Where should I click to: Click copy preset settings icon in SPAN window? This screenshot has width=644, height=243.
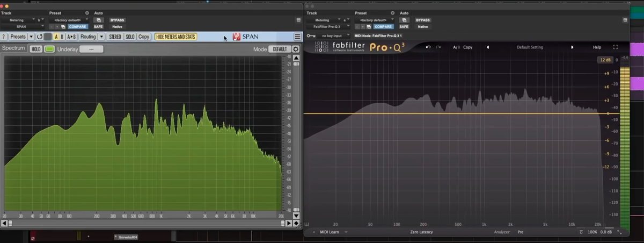tap(63, 26)
